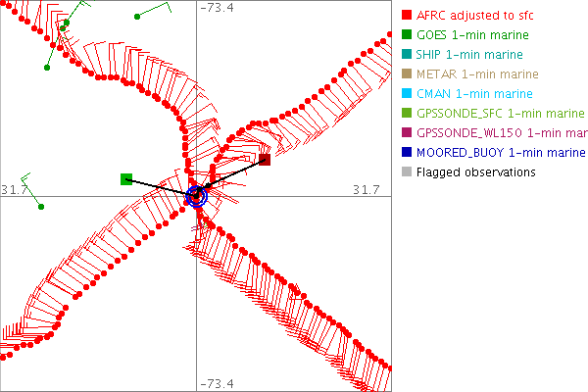
Task: Select the 'GPSSONDE_WL150 1-min marine' legend label
Action: 500,133
